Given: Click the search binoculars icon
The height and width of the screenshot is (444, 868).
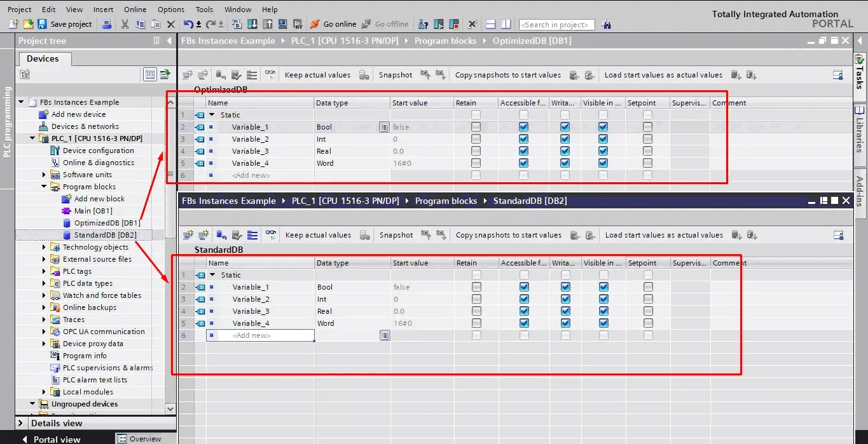Looking at the screenshot, I should pos(606,25).
